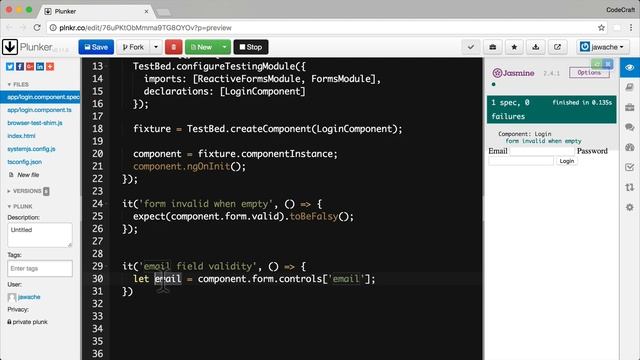Open the compare arrows panel icon
Viewport: 640px width, 360px height.
[x=630, y=187]
